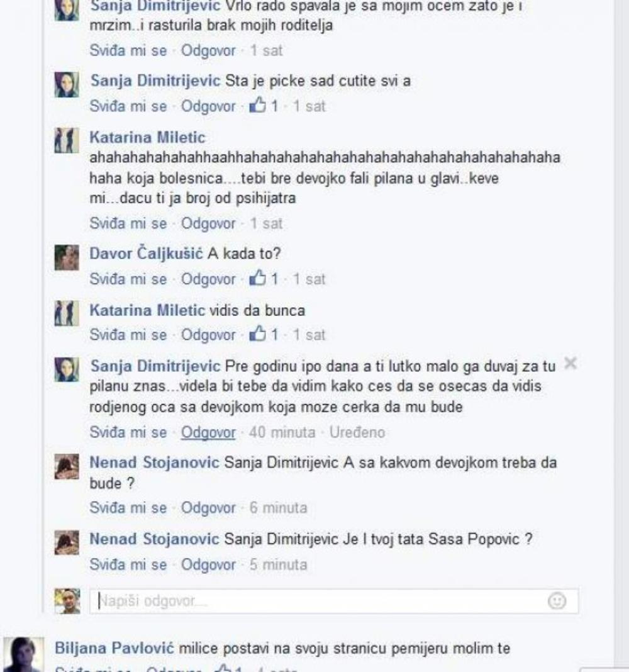
Task: Open Biljana Pavlović's profile picture
Action: click(23, 654)
